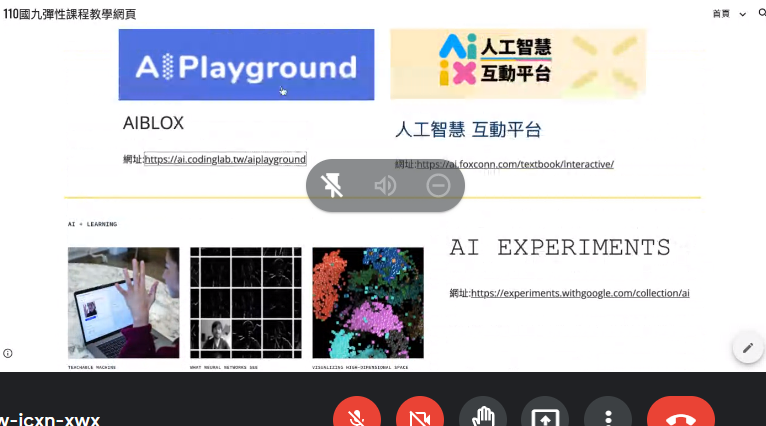This screenshot has height=426, width=766.
Task: Click the meeting code text ending icxn-xwx
Action: (x=49, y=419)
